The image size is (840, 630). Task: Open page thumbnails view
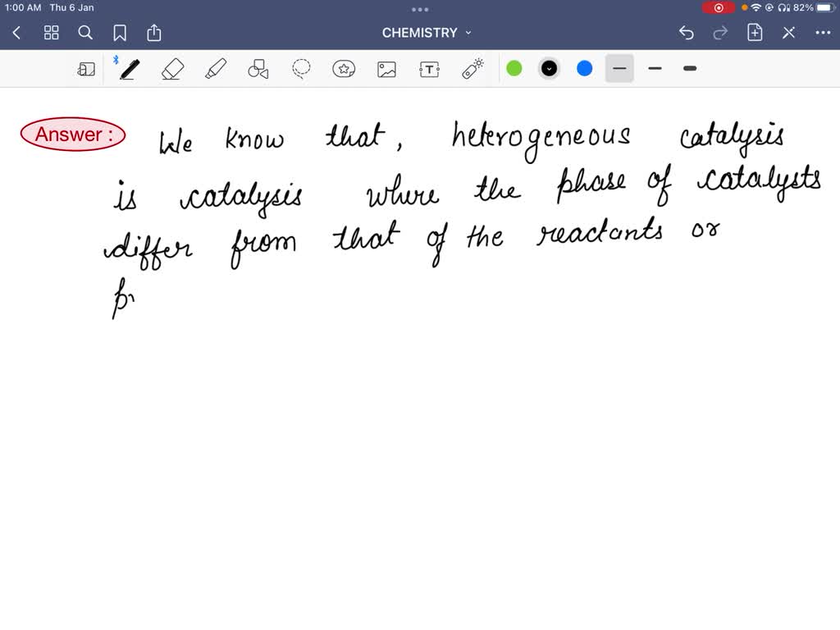[51, 33]
